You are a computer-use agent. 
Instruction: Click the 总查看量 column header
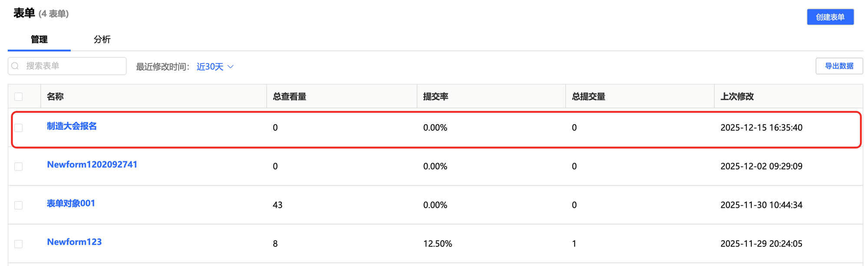tap(289, 96)
